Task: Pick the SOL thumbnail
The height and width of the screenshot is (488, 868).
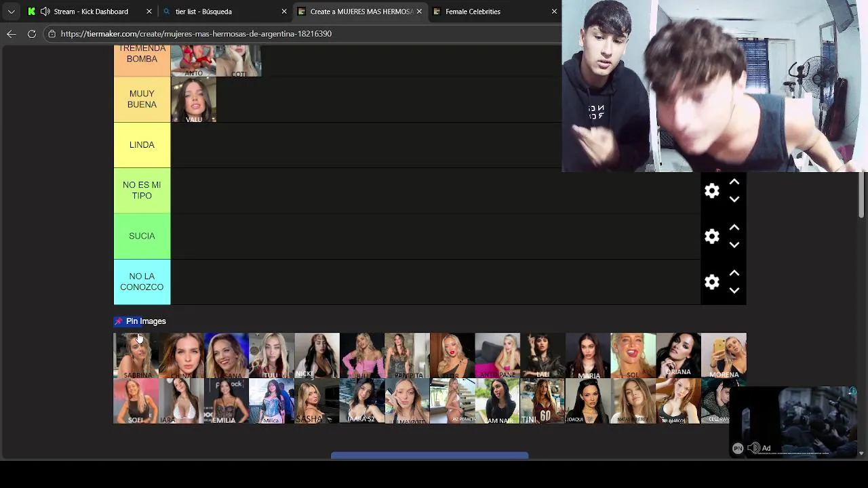Action: 633,355
